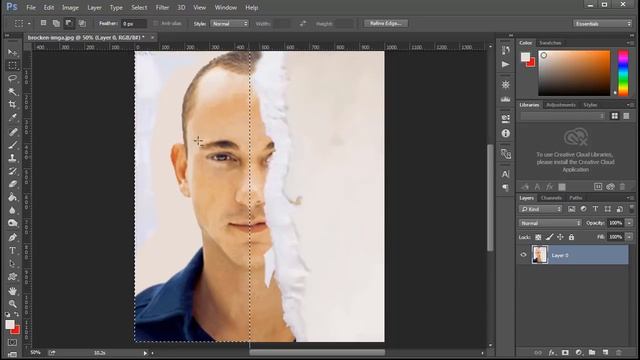Create a new layer icon
The width and height of the screenshot is (640, 360).
[x=605, y=352]
